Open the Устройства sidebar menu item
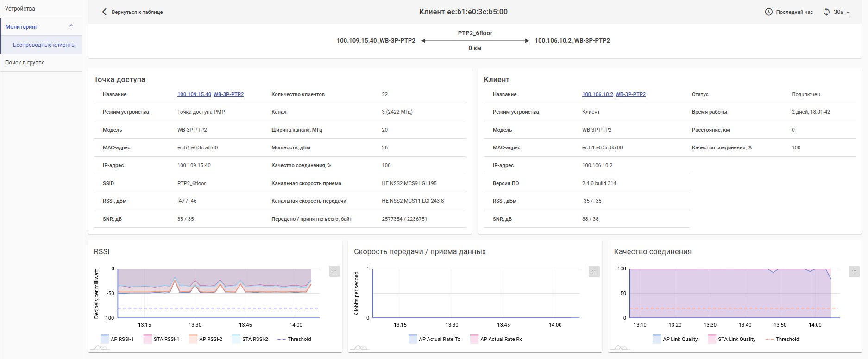The width and height of the screenshot is (868, 359). 20,9
